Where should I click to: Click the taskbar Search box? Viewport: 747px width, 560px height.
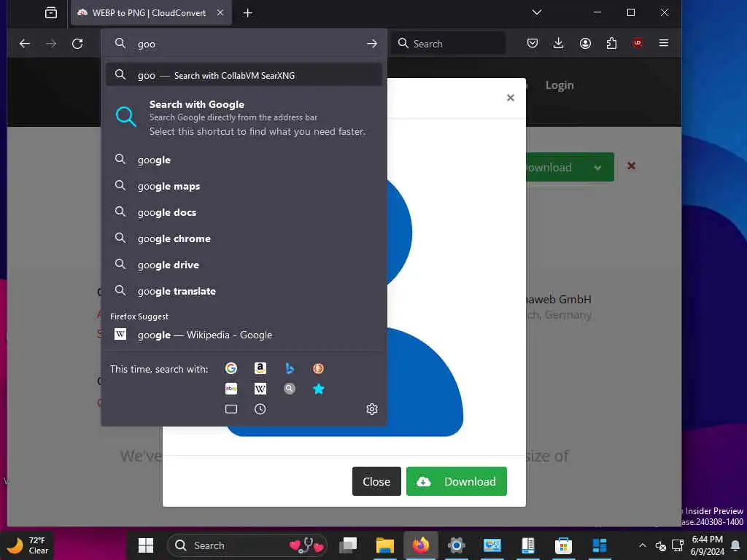tap(247, 545)
